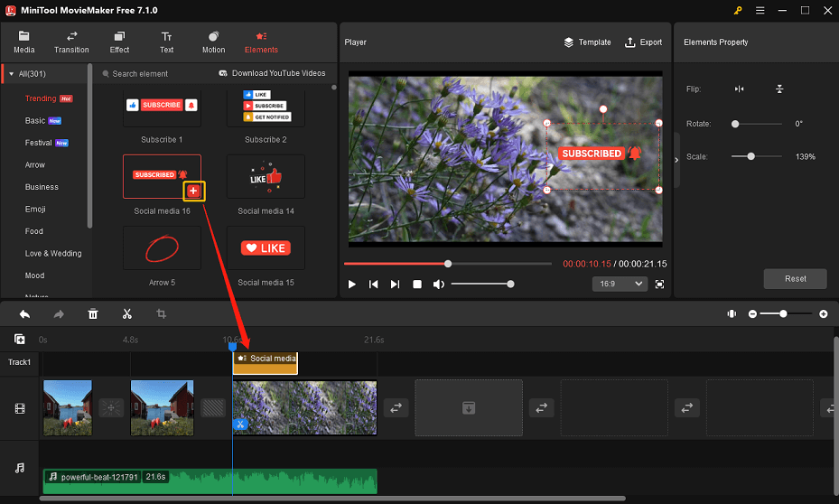
Task: Click the Search element field
Action: coord(140,74)
